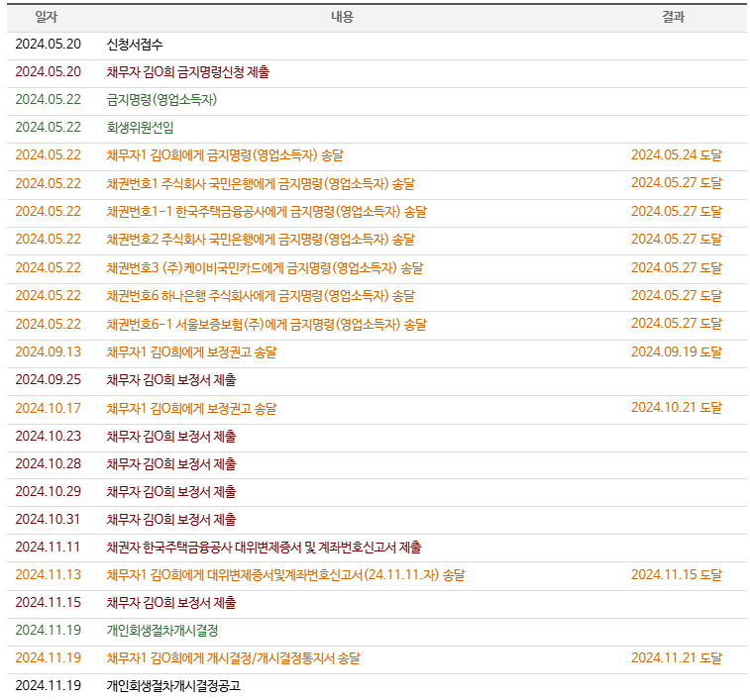Select 채권번호3 (주)케이비국민카드에게 금지명령 송달
This screenshot has height=700, width=750.
265,268
